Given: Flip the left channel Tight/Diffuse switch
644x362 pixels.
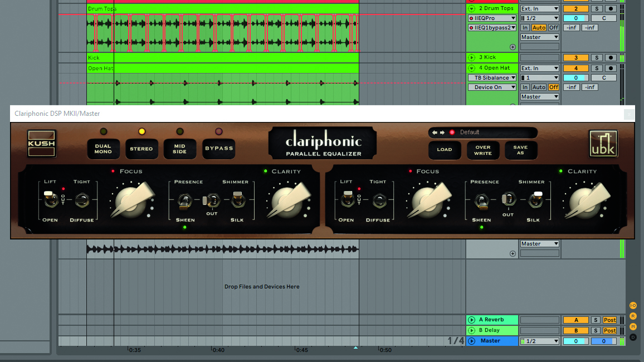Looking at the screenshot, I should (82, 200).
